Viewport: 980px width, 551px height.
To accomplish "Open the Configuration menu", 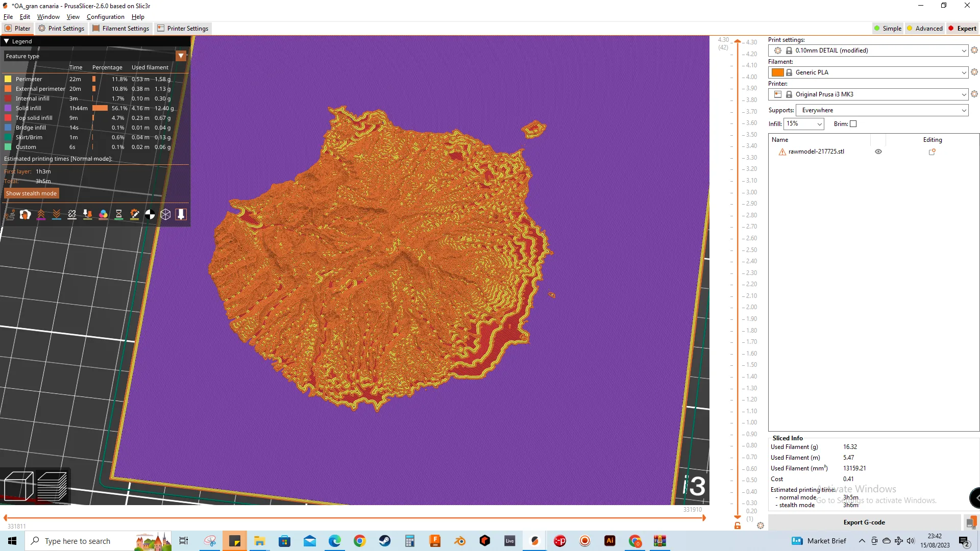I will 105,17.
